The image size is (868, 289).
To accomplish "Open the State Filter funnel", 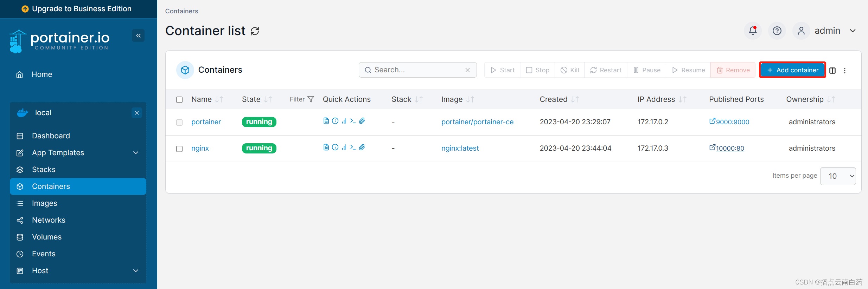I will point(302,99).
